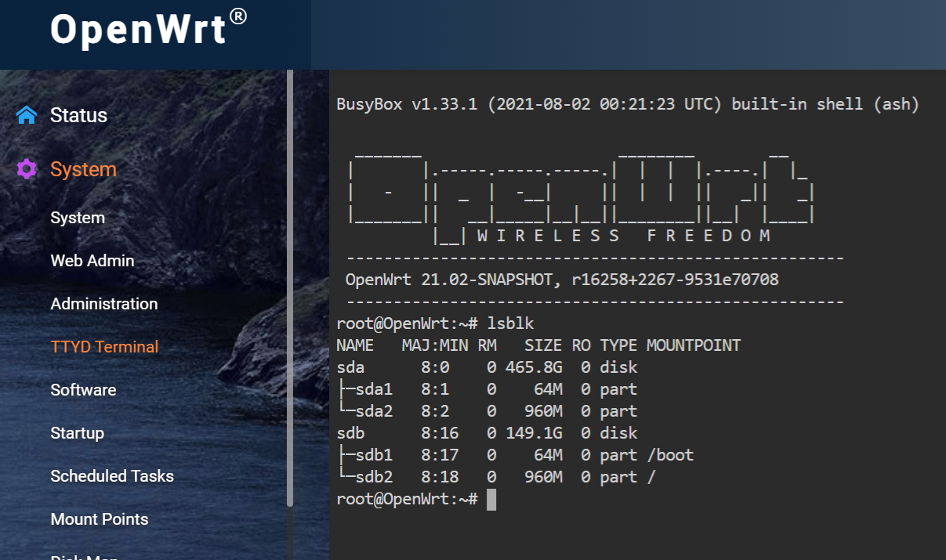This screenshot has width=946, height=560.
Task: Click the home icon next to Status
Action: 27,116
